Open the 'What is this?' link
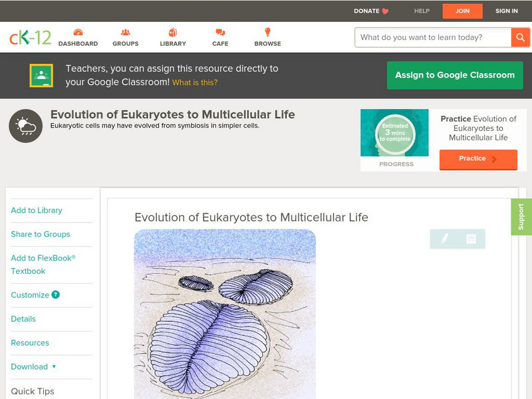 click(x=195, y=82)
